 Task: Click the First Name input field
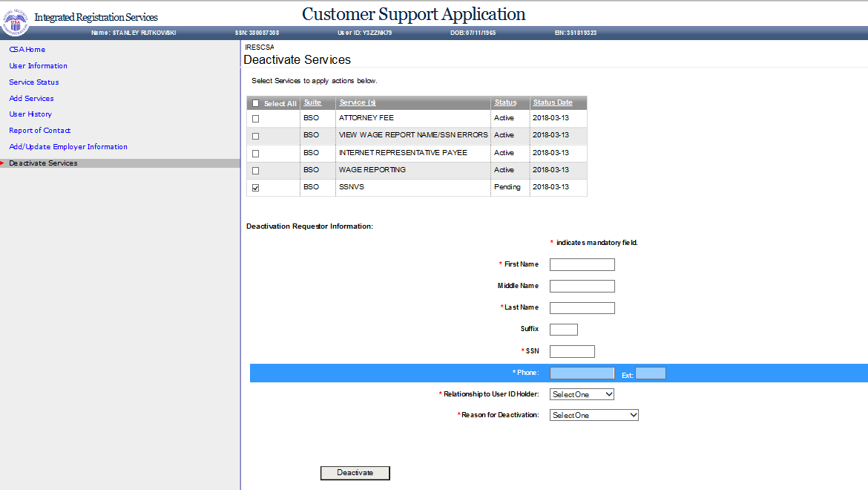pyautogui.click(x=582, y=264)
